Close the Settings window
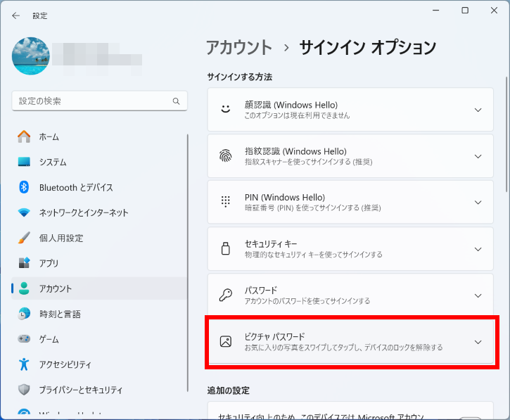Viewport: 510px width, 420px height. tap(494, 11)
